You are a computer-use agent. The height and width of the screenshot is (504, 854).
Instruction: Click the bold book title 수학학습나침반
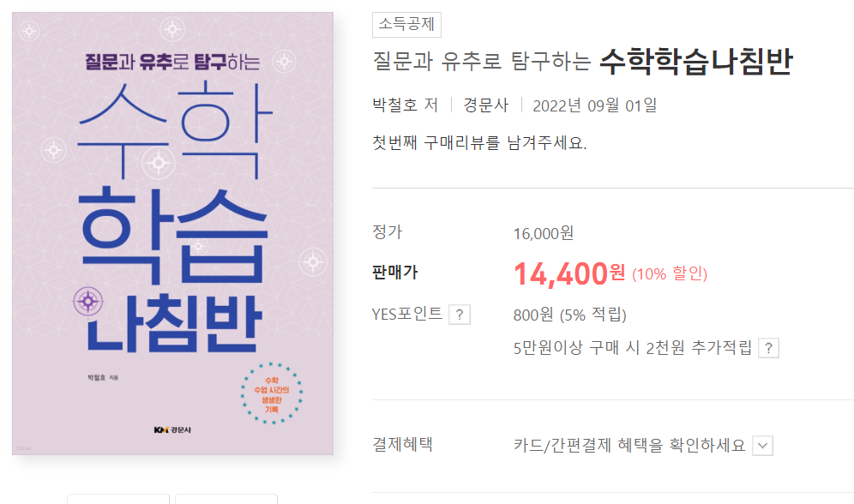pos(695,62)
